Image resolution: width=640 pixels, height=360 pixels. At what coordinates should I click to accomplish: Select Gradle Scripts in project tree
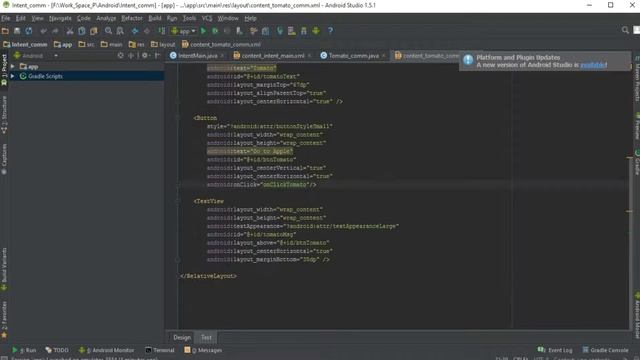pos(45,76)
